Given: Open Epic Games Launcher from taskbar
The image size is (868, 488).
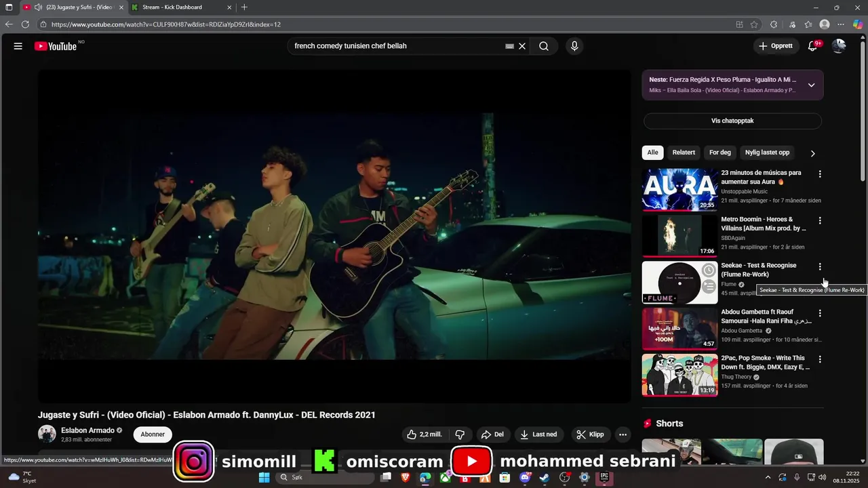Looking at the screenshot, I should pos(604,478).
